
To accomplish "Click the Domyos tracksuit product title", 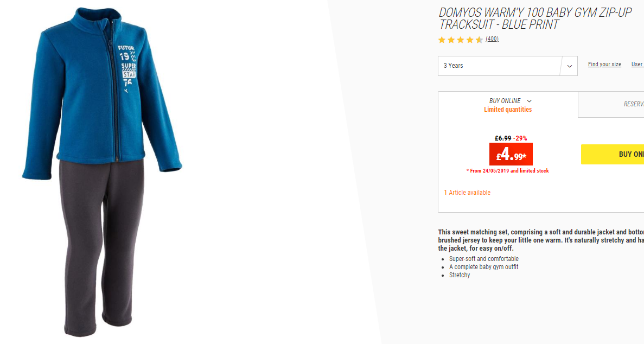I will click(535, 18).
